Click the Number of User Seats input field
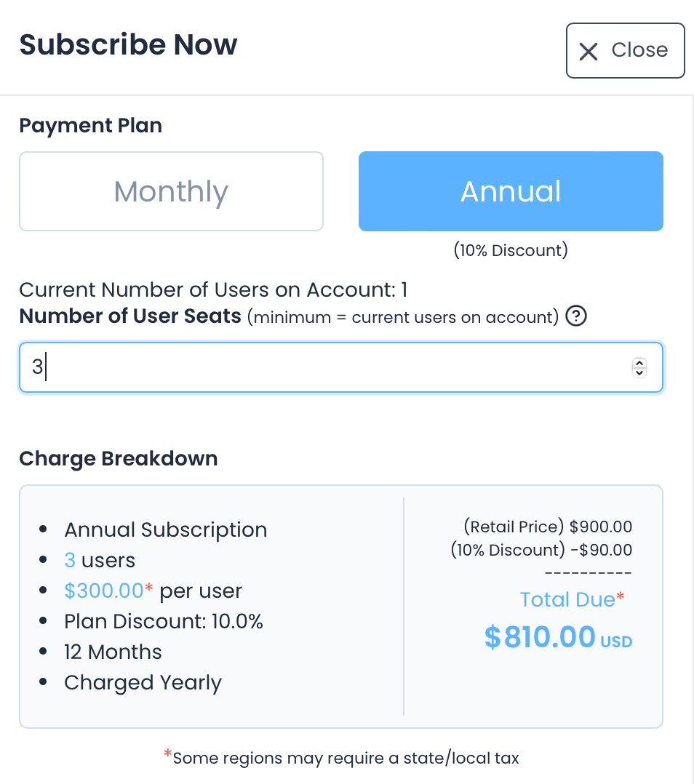This screenshot has width=694, height=784. click(291, 367)
